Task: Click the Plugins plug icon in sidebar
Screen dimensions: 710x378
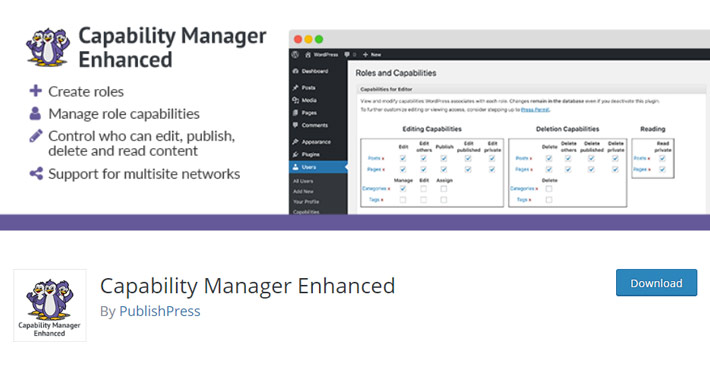Action: [x=296, y=154]
